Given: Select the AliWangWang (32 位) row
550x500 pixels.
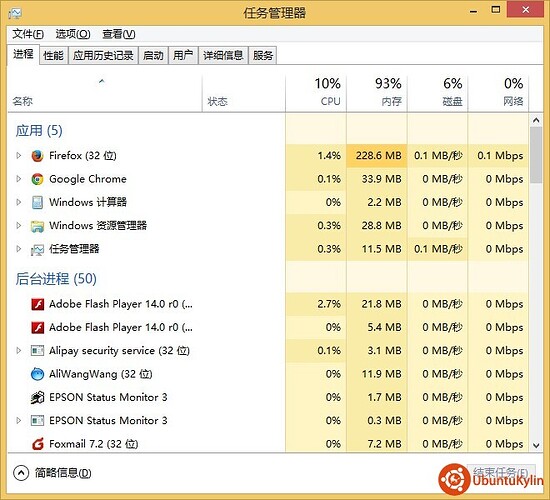Looking at the screenshot, I should coord(268,374).
